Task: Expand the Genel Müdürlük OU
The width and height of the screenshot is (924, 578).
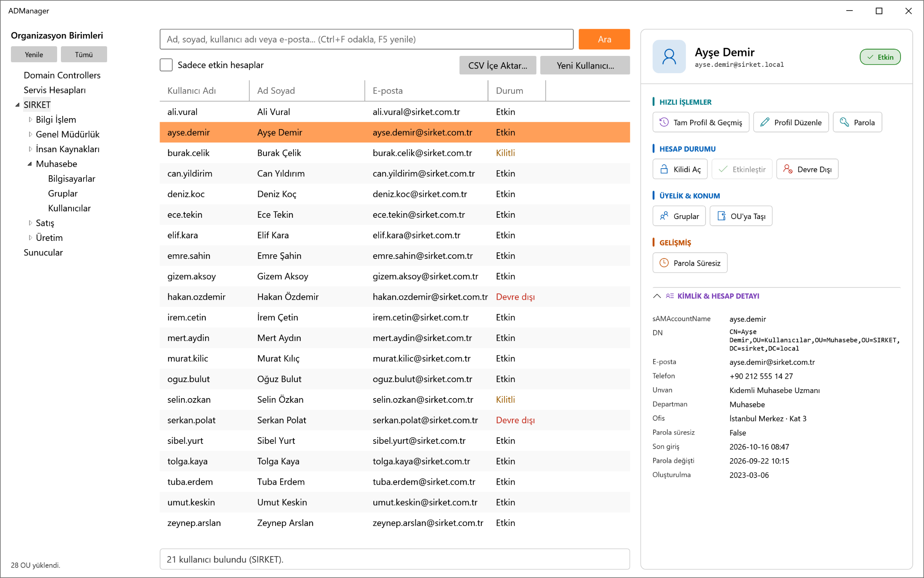Action: point(30,134)
